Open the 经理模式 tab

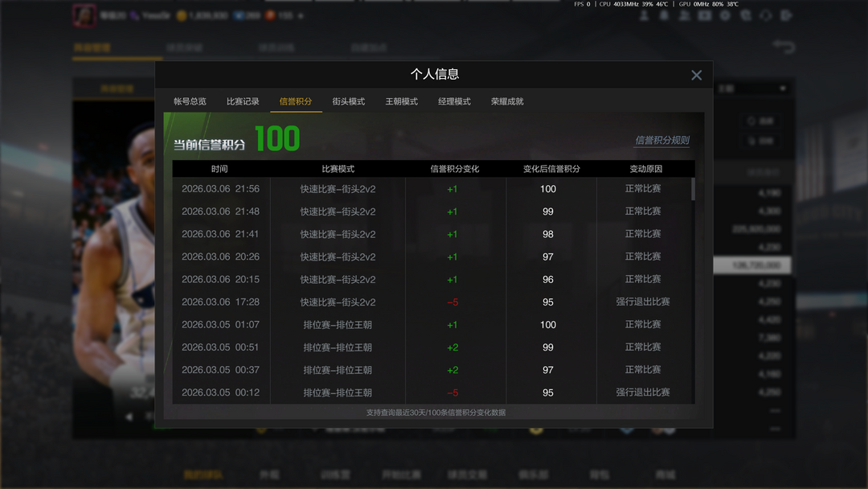[454, 101]
